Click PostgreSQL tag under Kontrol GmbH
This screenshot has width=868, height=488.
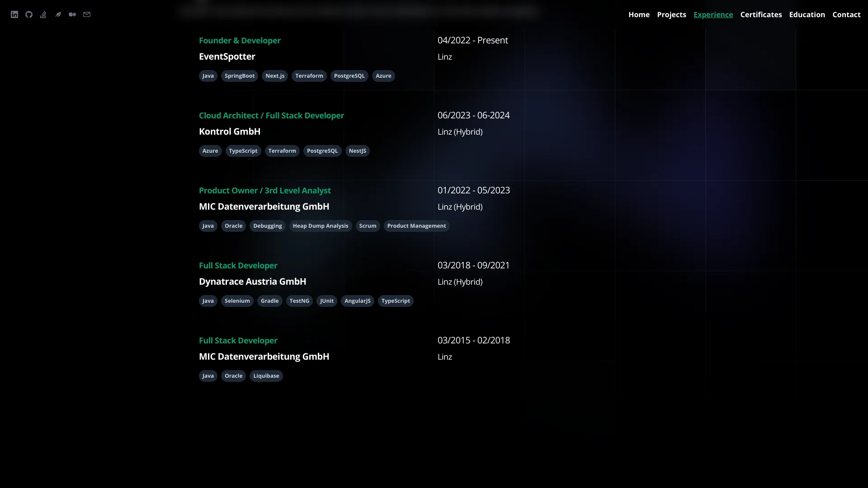(x=322, y=151)
